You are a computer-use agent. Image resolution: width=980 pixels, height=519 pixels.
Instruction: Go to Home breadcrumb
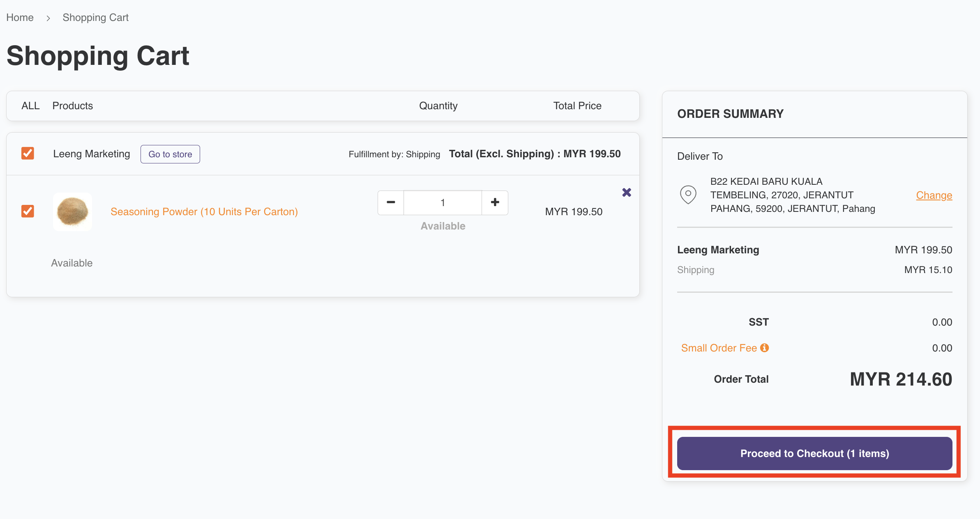pos(20,18)
